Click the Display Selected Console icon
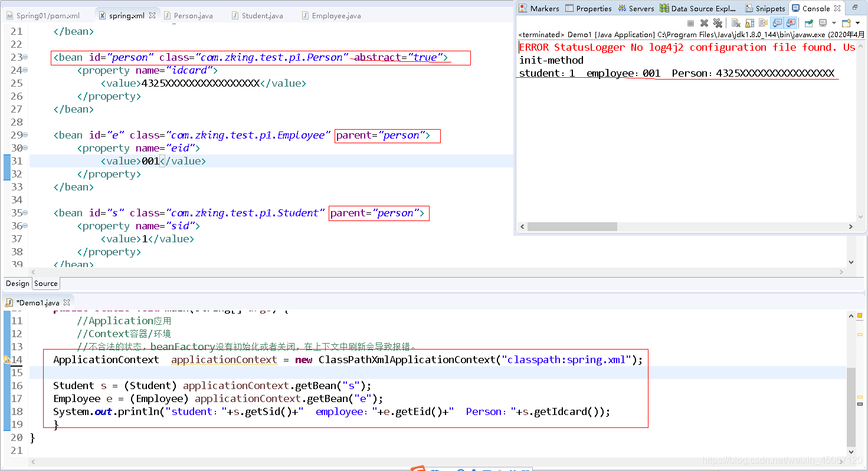 (x=822, y=23)
